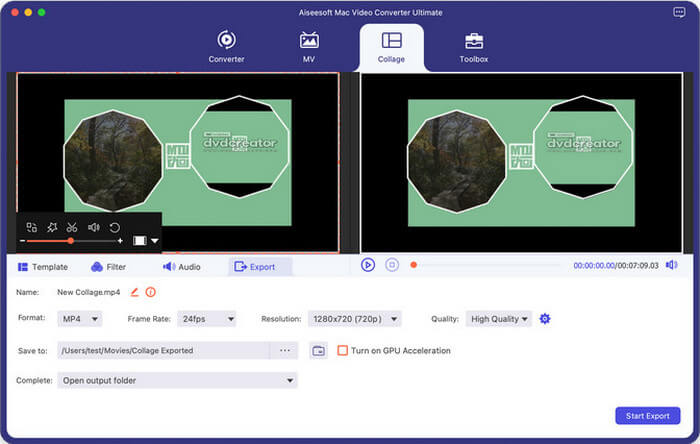Select the Collage tab
This screenshot has height=444, width=700.
391,47
